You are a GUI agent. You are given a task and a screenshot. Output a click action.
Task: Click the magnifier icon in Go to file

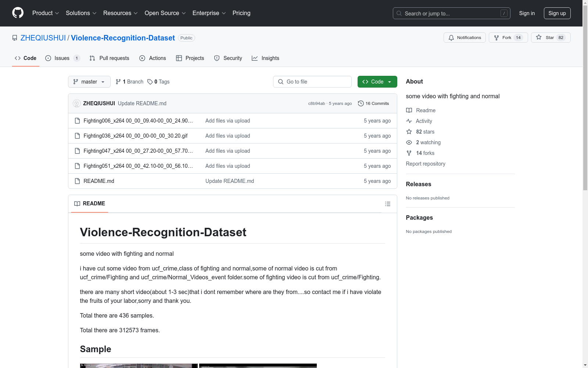click(281, 82)
